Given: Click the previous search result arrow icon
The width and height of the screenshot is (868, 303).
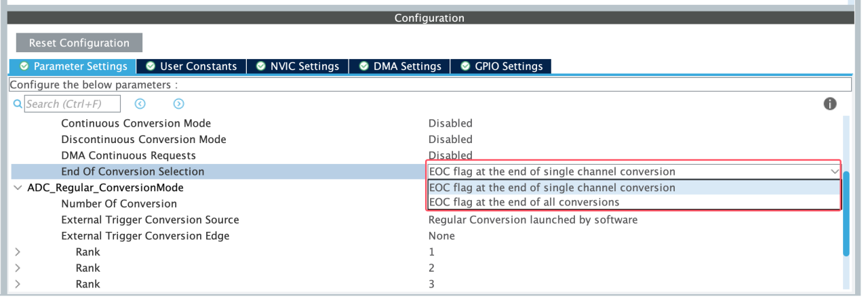Looking at the screenshot, I should pos(140,104).
